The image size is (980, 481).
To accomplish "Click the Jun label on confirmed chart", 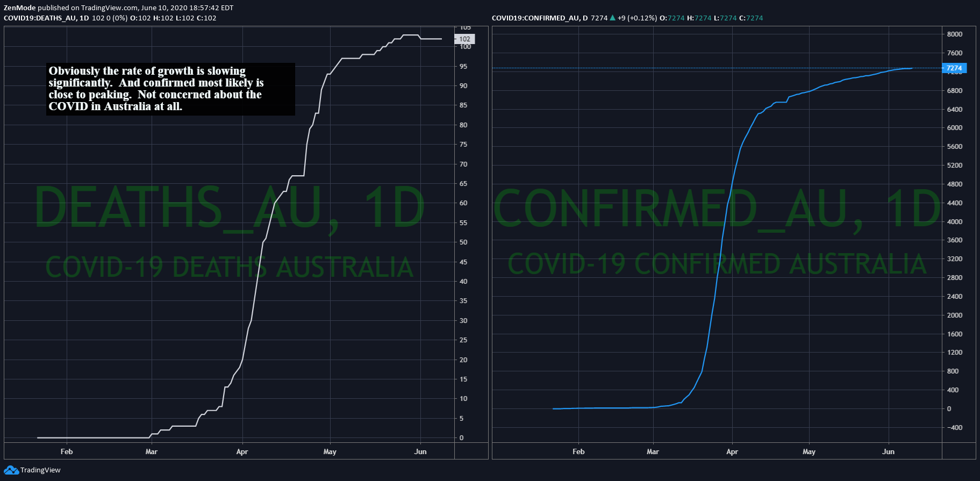I will 889,451.
